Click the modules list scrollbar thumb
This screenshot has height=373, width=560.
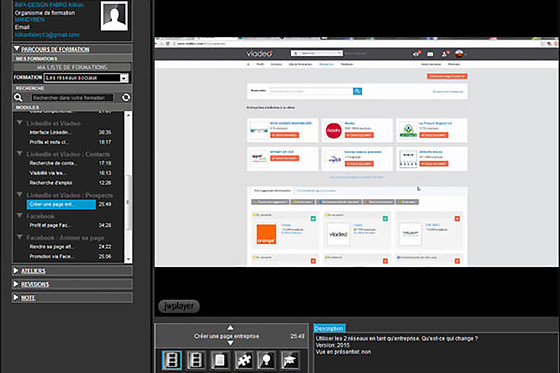coord(128,202)
